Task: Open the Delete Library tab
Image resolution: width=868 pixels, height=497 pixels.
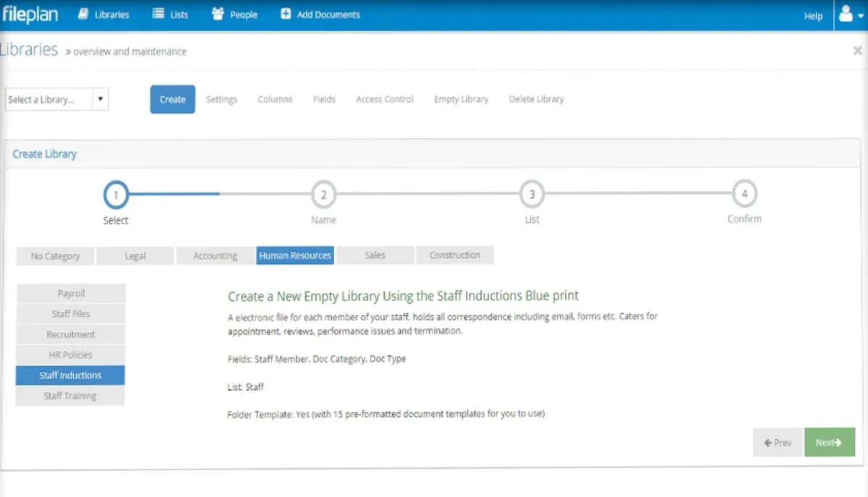Action: click(x=536, y=99)
